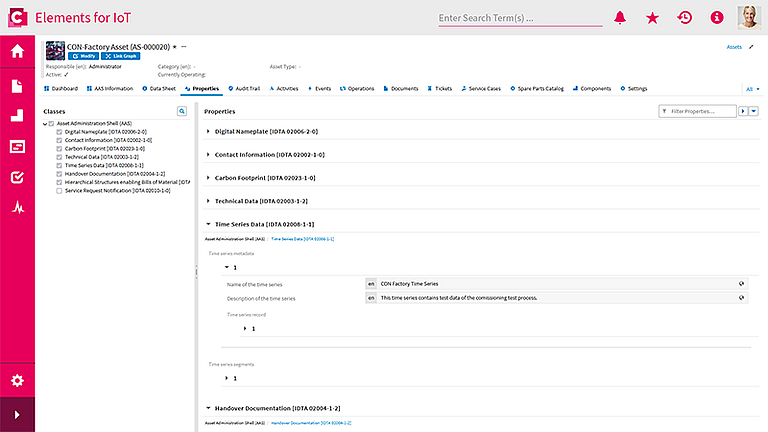Open dropdown button beside property filter
The width and height of the screenshot is (768, 432).
pos(754,111)
